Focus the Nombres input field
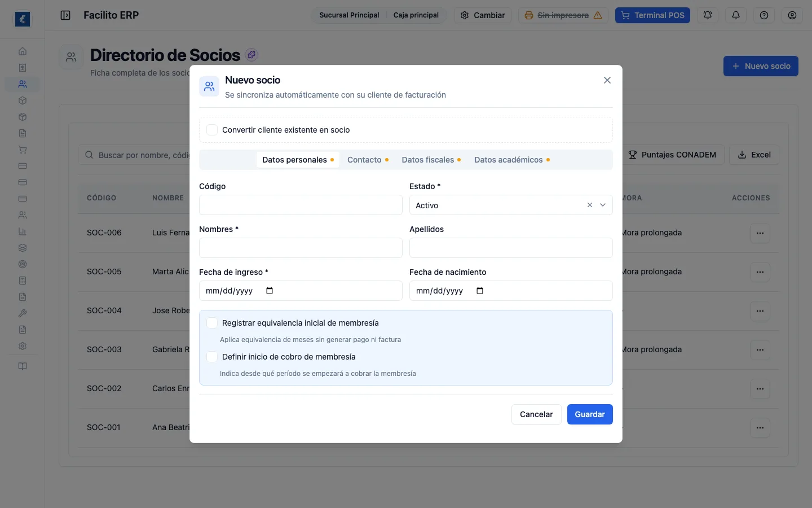 pyautogui.click(x=301, y=248)
